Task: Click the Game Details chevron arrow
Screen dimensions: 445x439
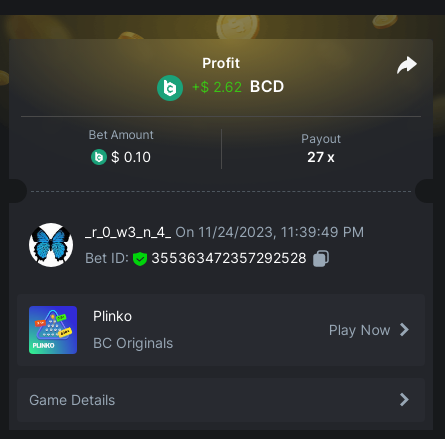Action: [x=404, y=400]
